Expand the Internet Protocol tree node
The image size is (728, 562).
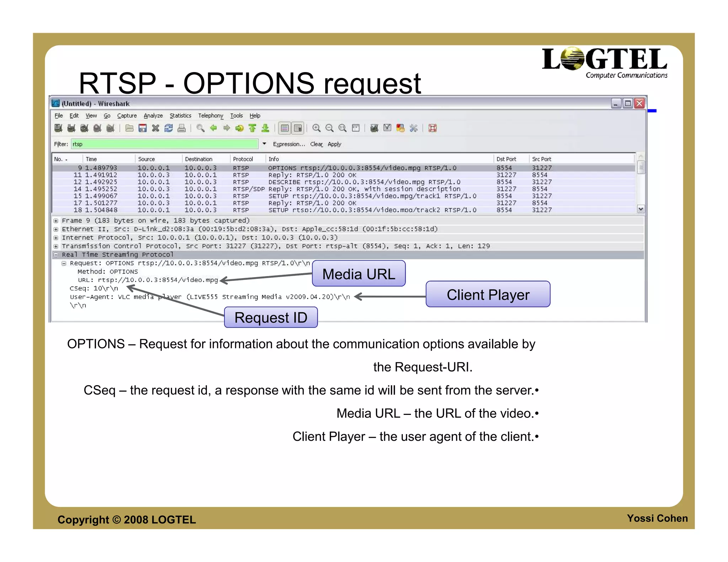[x=56, y=238]
